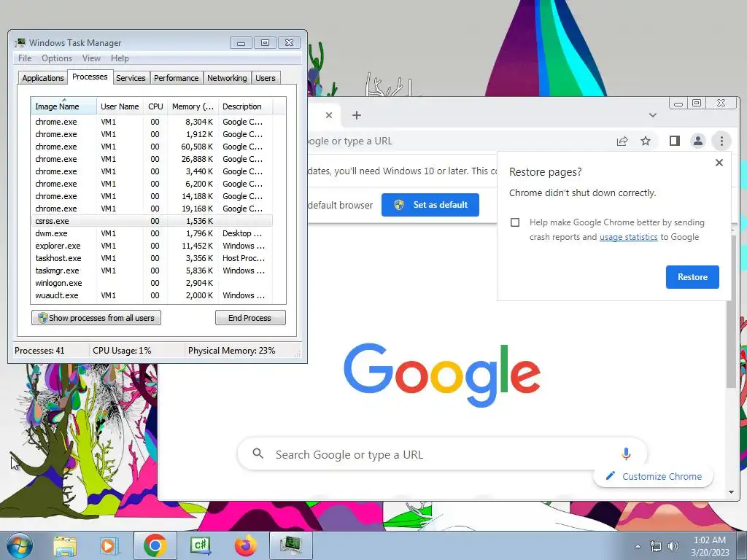This screenshot has width=747, height=560.
Task: Switch to Chrome via taskbar icon
Action: 155,545
